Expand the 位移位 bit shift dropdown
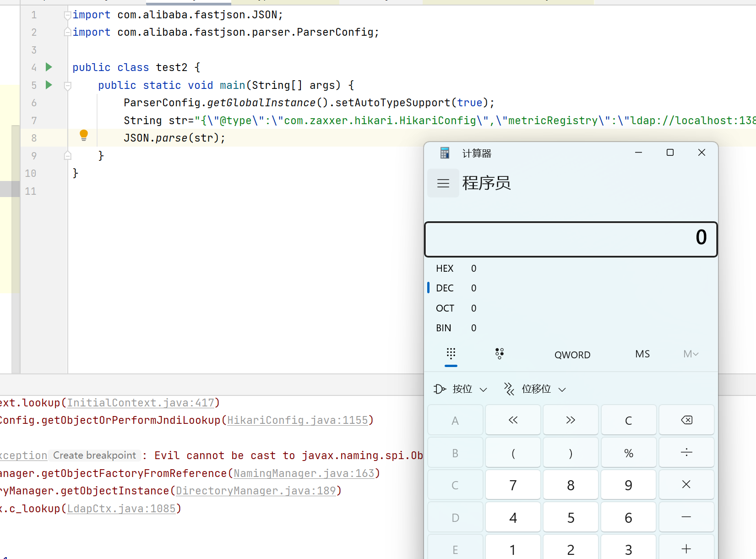Image resolution: width=756 pixels, height=559 pixels. [535, 389]
